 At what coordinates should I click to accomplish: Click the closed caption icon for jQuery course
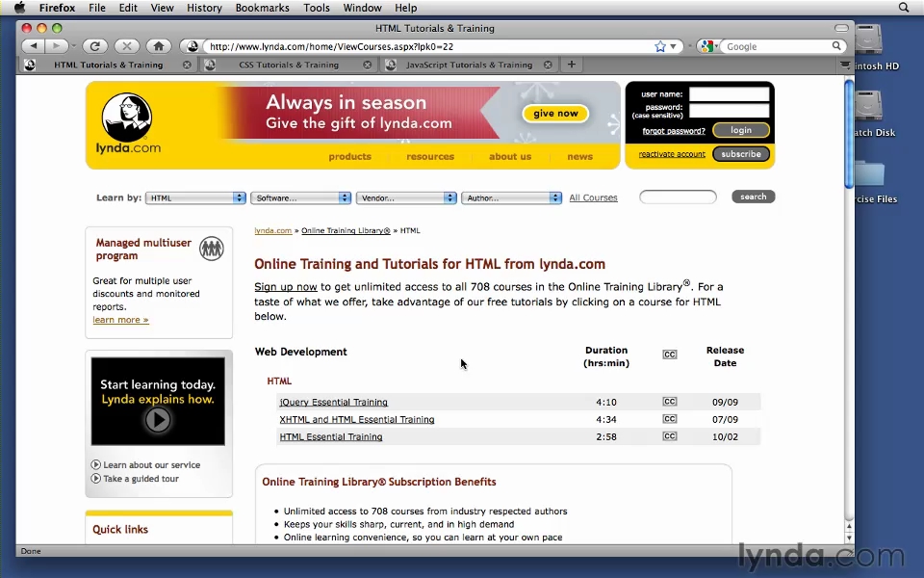coord(669,402)
